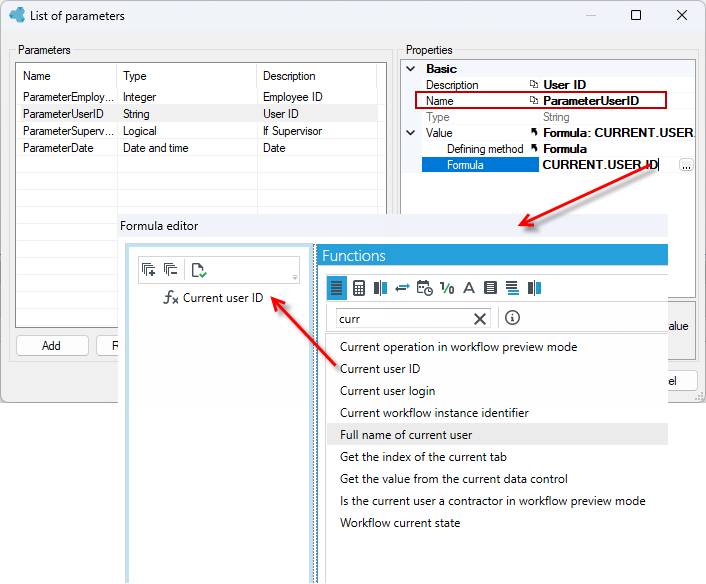Click the If Supervisor description cell
The height and width of the screenshot is (584, 706).
coord(292,131)
